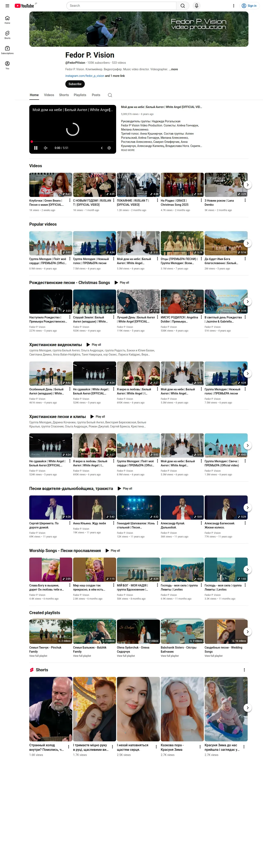Click the search magnifier button
The image size is (263, 868).
[183, 6]
